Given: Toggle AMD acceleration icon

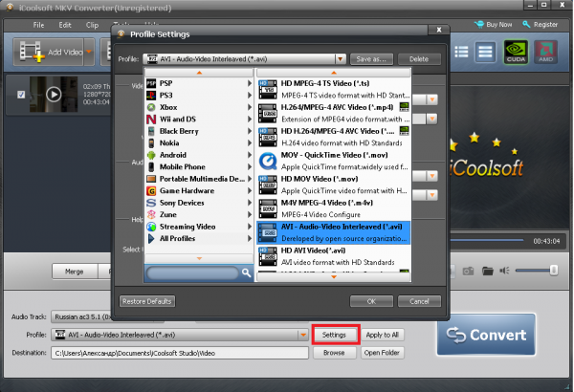Looking at the screenshot, I should [545, 52].
